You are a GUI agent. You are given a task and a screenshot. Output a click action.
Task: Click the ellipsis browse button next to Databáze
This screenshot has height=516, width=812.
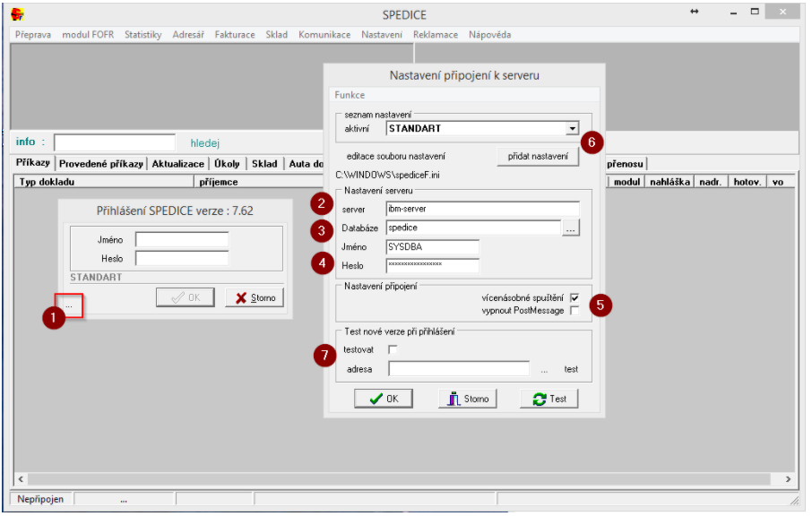(571, 228)
